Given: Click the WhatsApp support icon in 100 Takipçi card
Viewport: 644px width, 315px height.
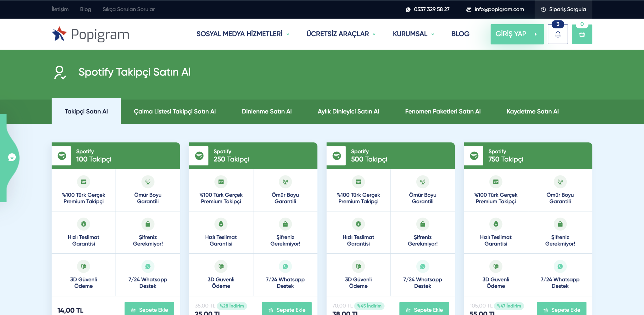Looking at the screenshot, I should (148, 266).
